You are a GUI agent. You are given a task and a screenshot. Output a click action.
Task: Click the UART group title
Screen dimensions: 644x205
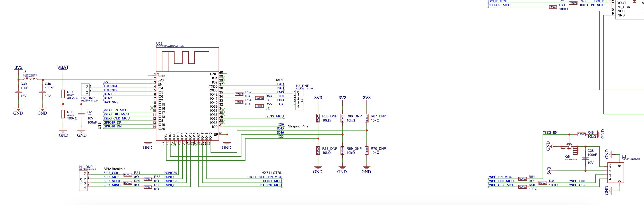279,80
